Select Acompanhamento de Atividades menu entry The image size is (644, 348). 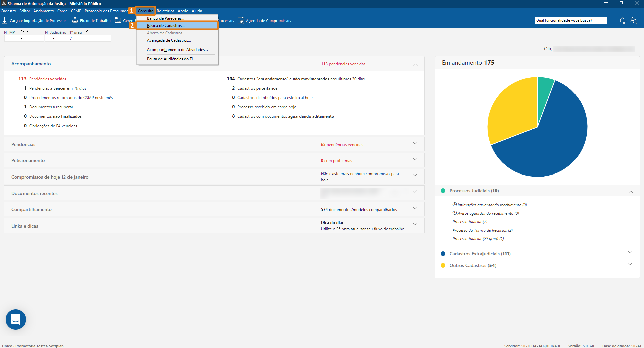(177, 50)
